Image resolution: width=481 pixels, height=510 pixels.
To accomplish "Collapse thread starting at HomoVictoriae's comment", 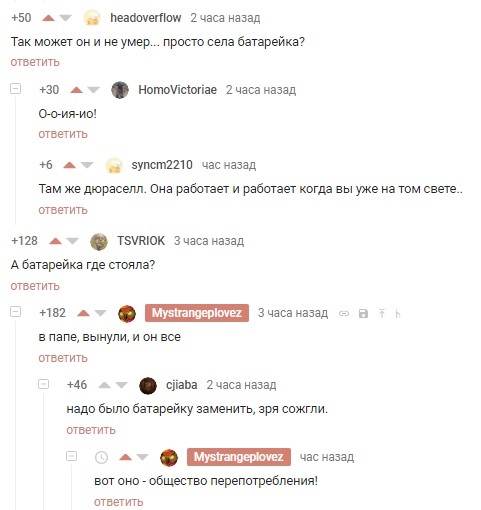I will (x=15, y=89).
